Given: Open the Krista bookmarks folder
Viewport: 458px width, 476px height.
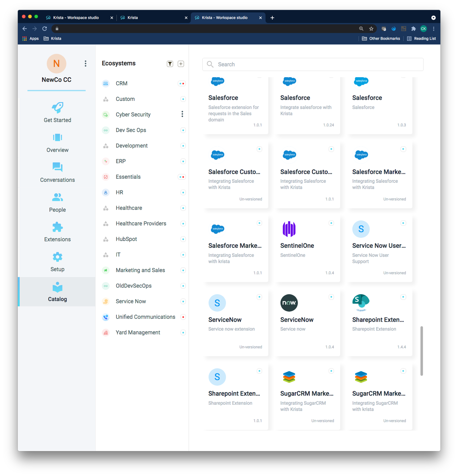Looking at the screenshot, I should pyautogui.click(x=52, y=38).
